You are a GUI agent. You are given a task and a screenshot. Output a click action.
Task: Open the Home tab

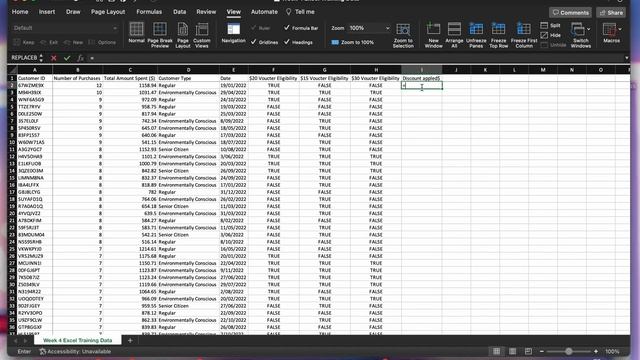coord(20,12)
